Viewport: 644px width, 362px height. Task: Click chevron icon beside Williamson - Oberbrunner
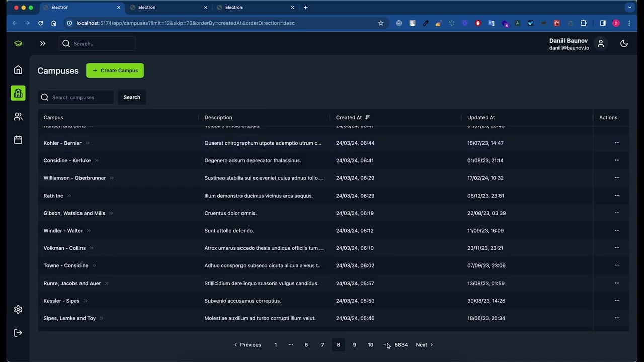click(111, 178)
